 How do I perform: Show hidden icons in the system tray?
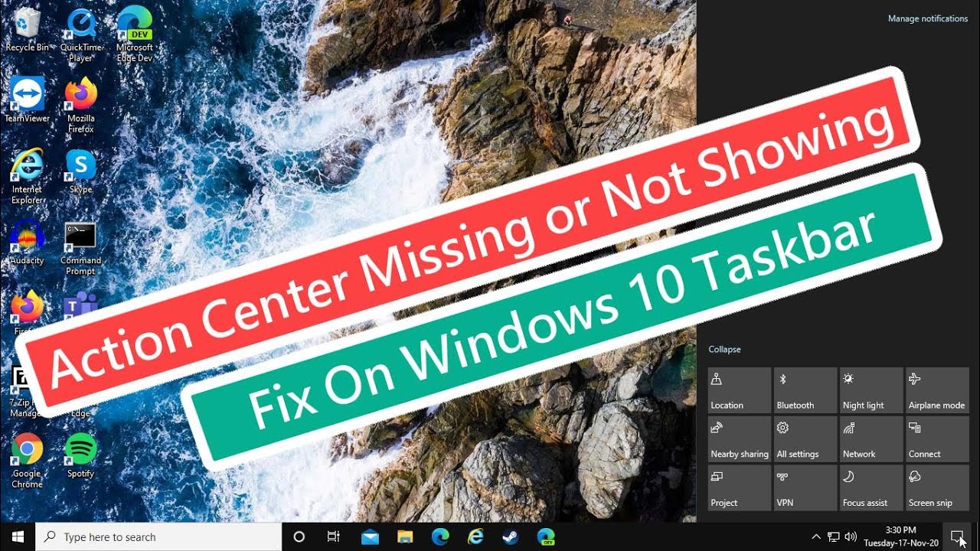coord(815,537)
